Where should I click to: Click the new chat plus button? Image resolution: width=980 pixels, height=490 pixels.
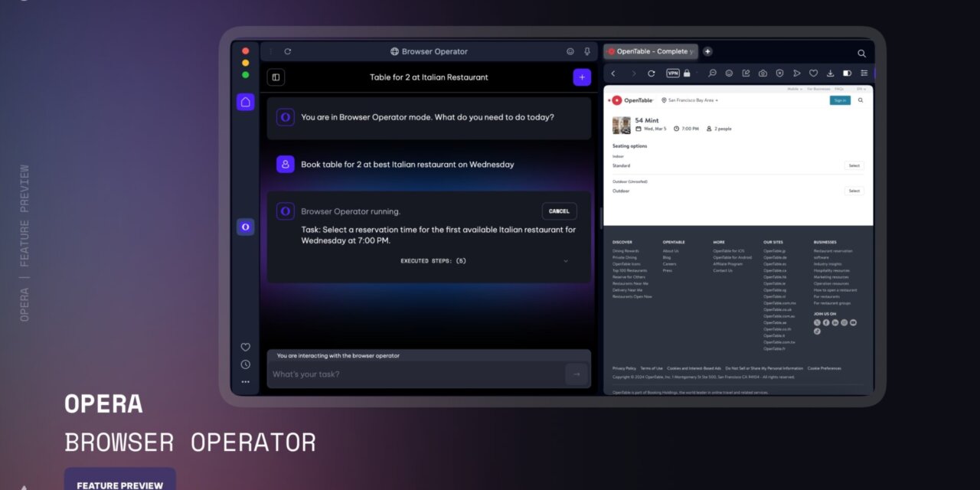click(x=582, y=77)
